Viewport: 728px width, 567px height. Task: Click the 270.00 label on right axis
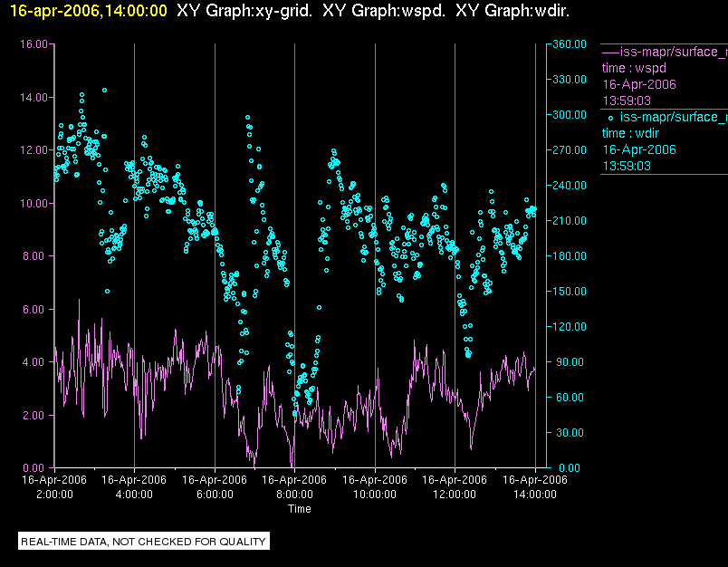tap(570, 150)
